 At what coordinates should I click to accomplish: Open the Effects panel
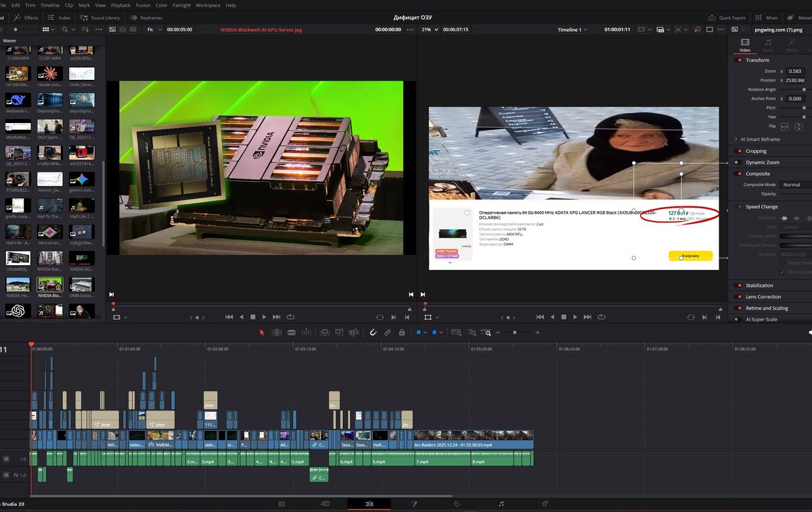(x=26, y=18)
